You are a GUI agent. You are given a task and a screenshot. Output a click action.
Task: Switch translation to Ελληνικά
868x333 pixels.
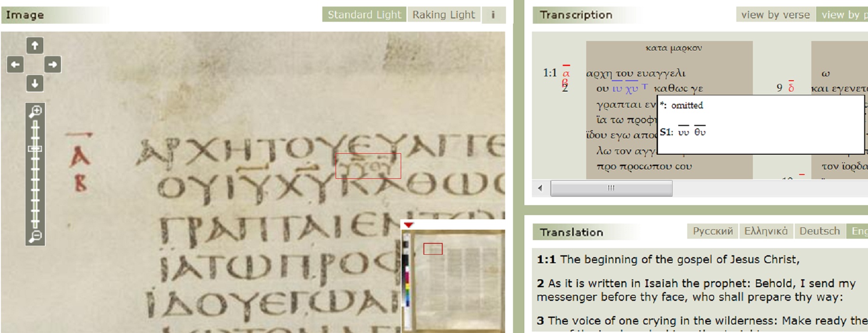tap(766, 231)
